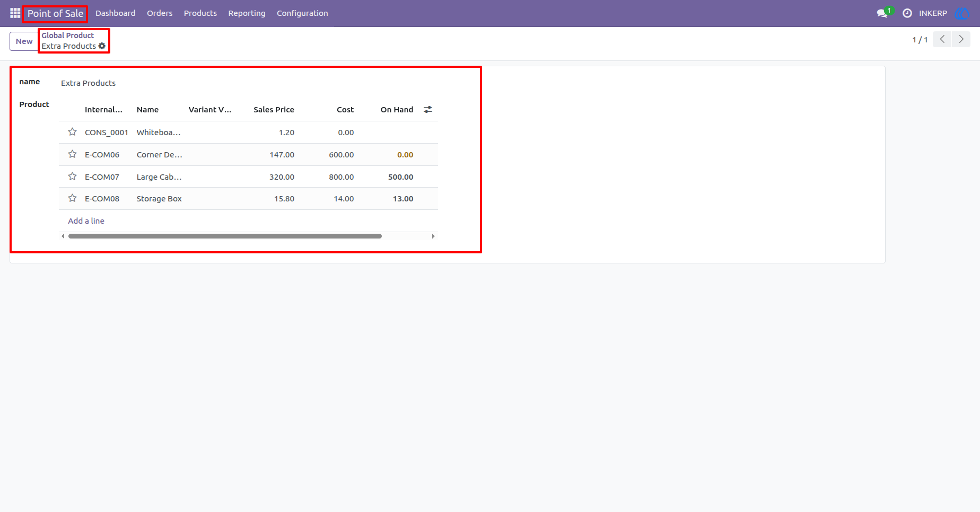The height and width of the screenshot is (512, 980).
Task: Open the Orders menu
Action: [x=160, y=13]
